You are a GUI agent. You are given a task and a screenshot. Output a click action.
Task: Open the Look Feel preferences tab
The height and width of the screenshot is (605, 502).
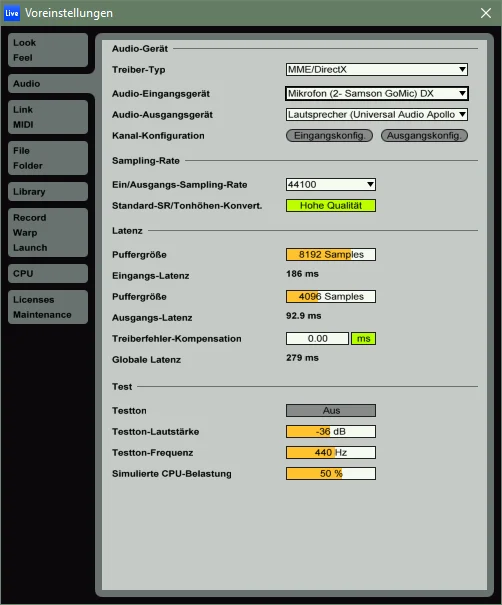coord(48,50)
